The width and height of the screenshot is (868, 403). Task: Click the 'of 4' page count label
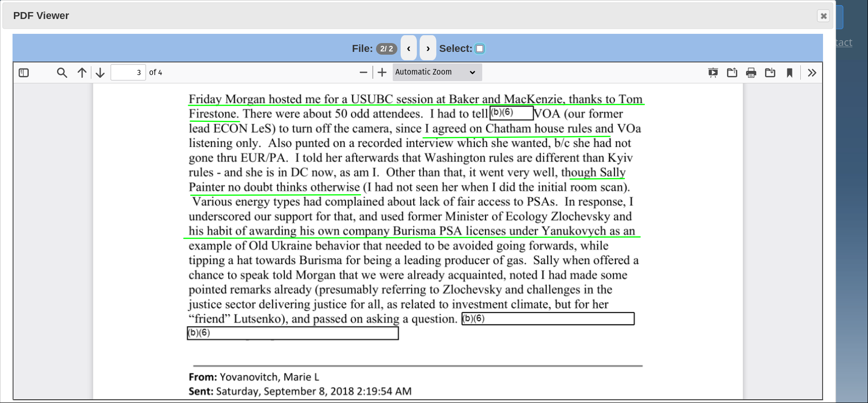[156, 73]
